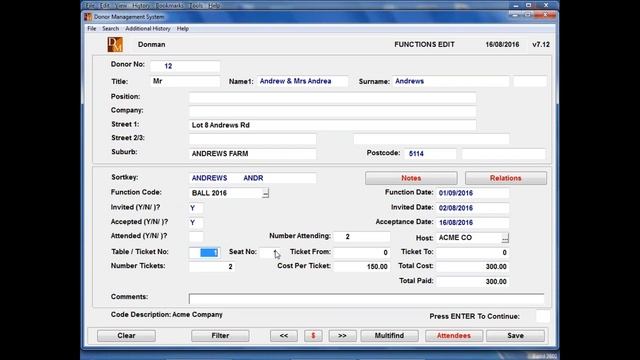Viewport: 640px width, 360px height.
Task: Click the Suburb field ANDREWS FARM
Action: 252,153
